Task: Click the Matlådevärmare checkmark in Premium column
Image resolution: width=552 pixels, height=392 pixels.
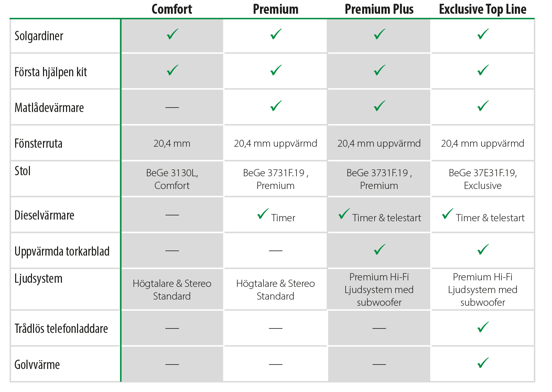Action: 276,106
